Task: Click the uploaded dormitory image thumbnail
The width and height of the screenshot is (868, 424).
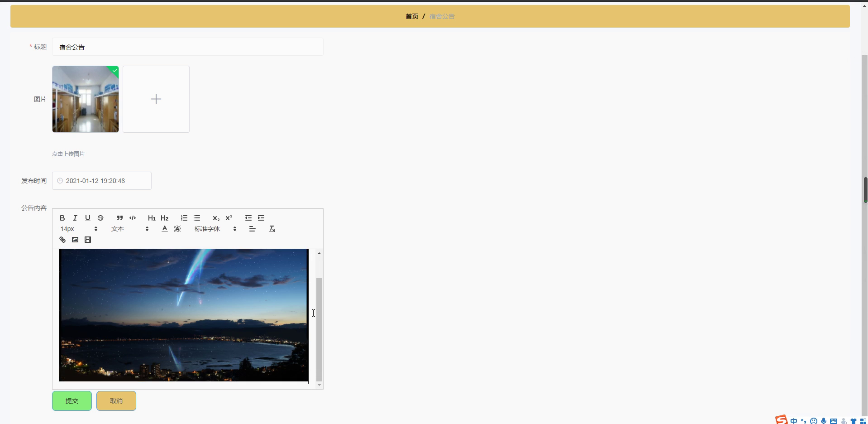Action: (x=86, y=99)
